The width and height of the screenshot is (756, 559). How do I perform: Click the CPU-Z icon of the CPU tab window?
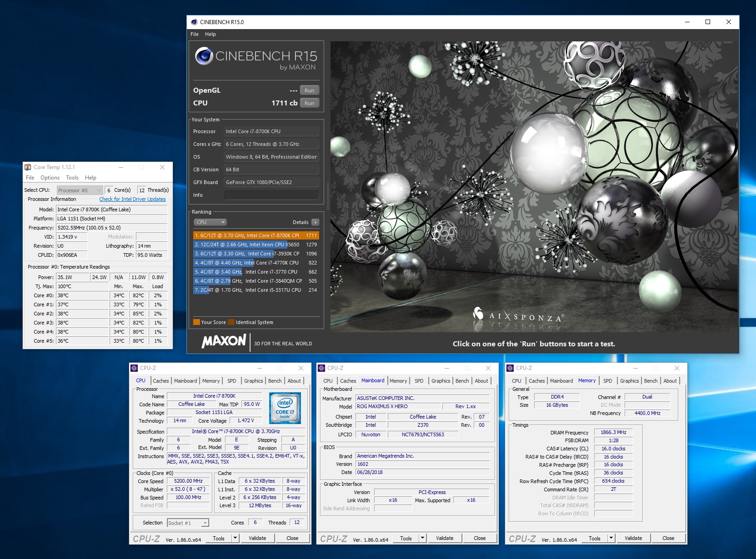(134, 368)
